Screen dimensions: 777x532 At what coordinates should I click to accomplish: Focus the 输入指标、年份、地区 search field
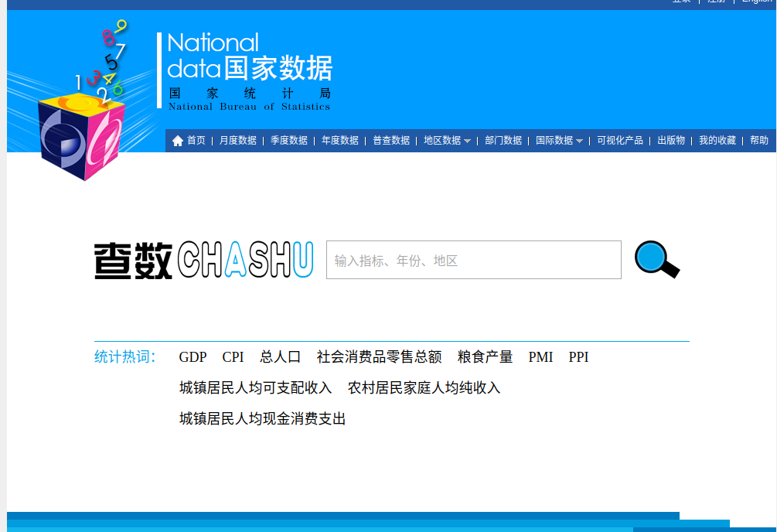(474, 260)
